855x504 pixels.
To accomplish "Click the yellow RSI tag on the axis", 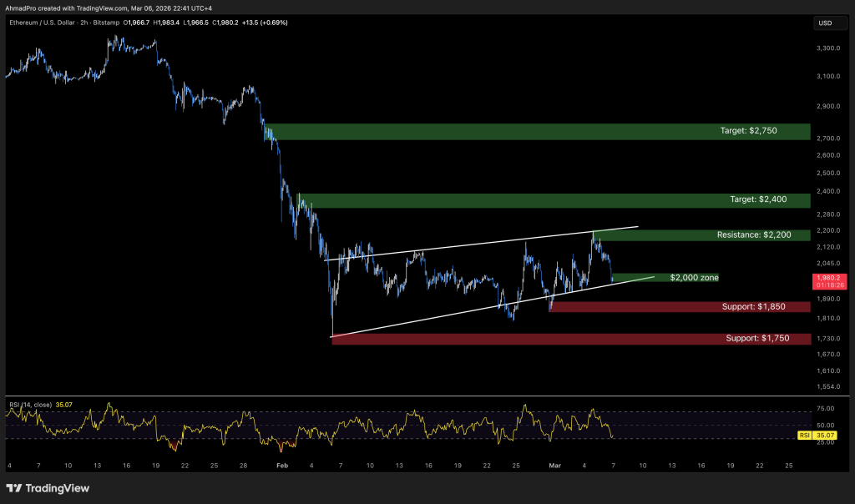I will tap(804, 435).
